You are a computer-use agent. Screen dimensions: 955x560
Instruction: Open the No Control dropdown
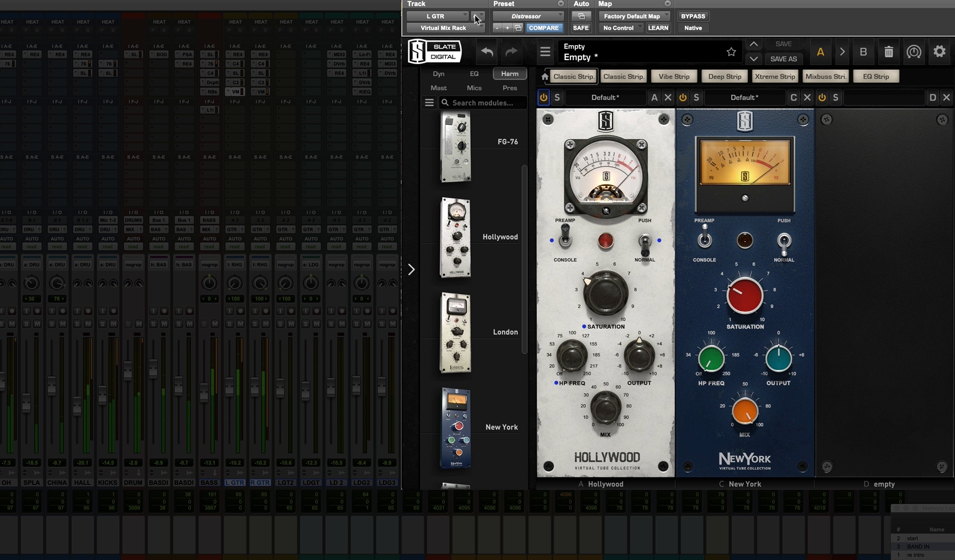pyautogui.click(x=621, y=28)
